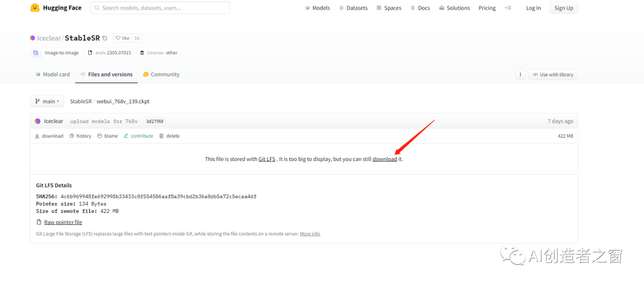644x284 pixels.
Task: Click Log In link
Action: tap(534, 8)
